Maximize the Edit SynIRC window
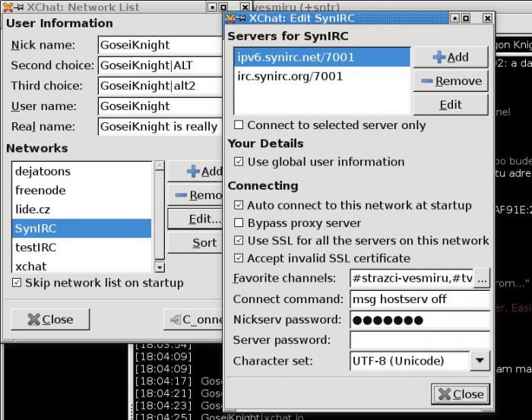Screen dimensions: 532x420 click(x=466, y=18)
